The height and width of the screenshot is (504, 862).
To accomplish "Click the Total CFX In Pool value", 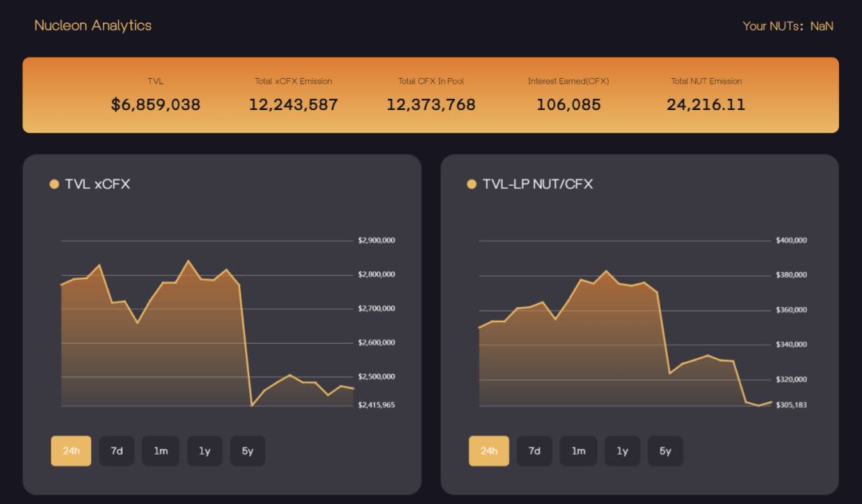I will click(x=431, y=104).
